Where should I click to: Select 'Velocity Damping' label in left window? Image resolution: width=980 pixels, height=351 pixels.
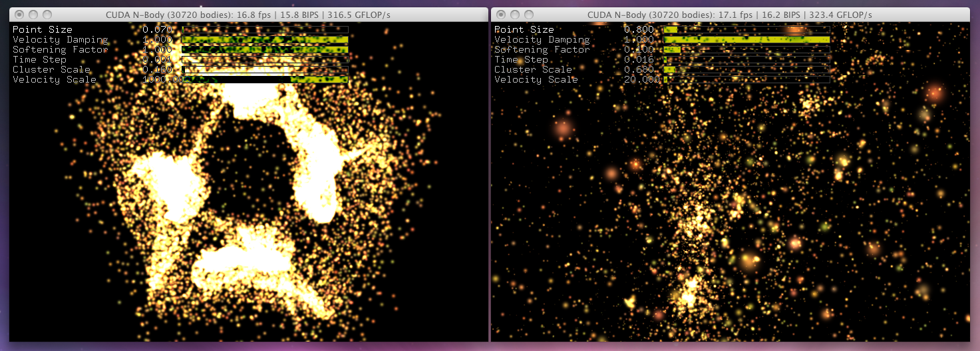pos(61,40)
